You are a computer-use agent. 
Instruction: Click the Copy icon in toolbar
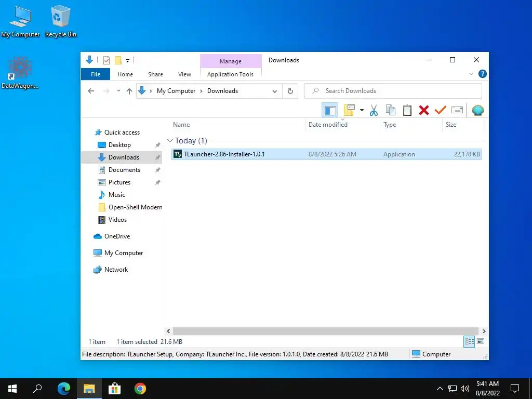pyautogui.click(x=391, y=110)
